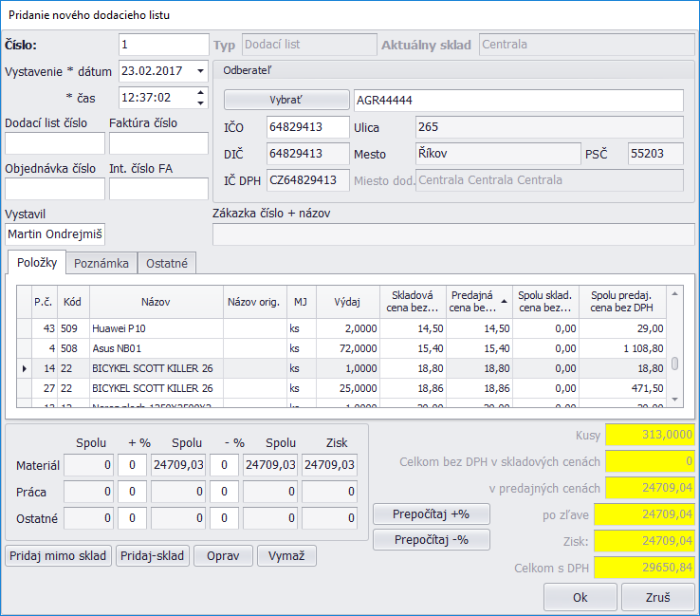The height and width of the screenshot is (616, 700).
Task: Switch to the Poznámka tab
Action: tap(101, 263)
